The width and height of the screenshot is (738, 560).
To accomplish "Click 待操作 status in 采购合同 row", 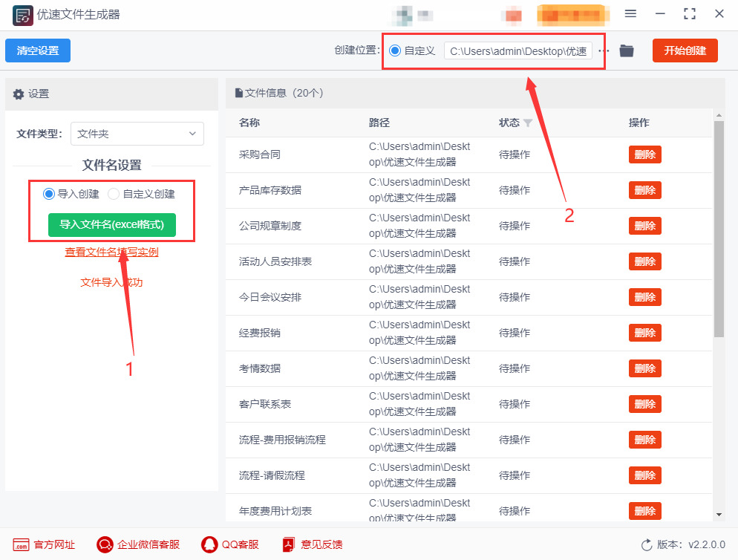I will 514,154.
